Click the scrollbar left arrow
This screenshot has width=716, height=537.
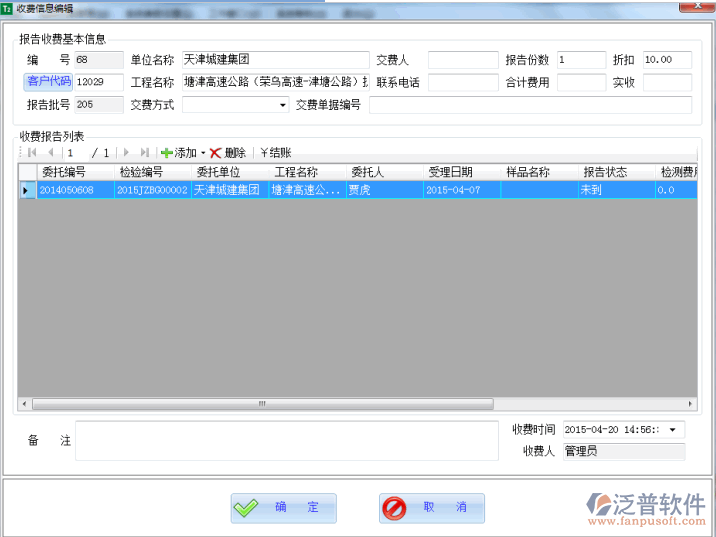[x=24, y=404]
